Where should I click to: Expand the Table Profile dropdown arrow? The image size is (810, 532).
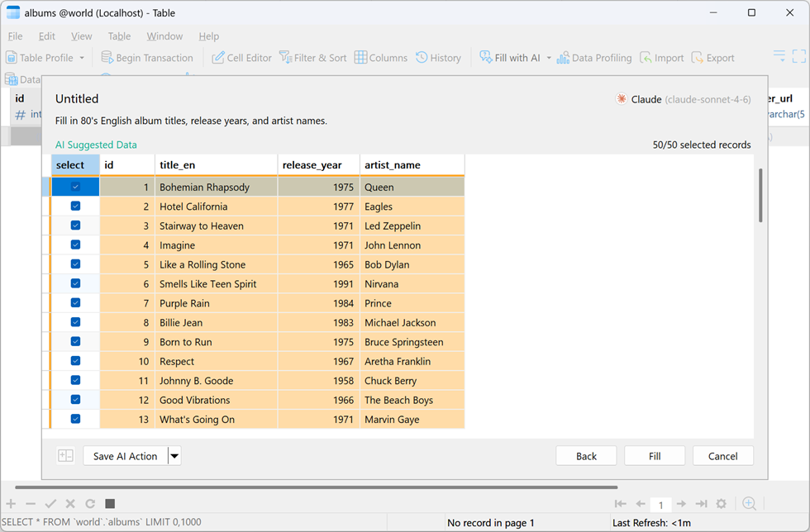82,58
